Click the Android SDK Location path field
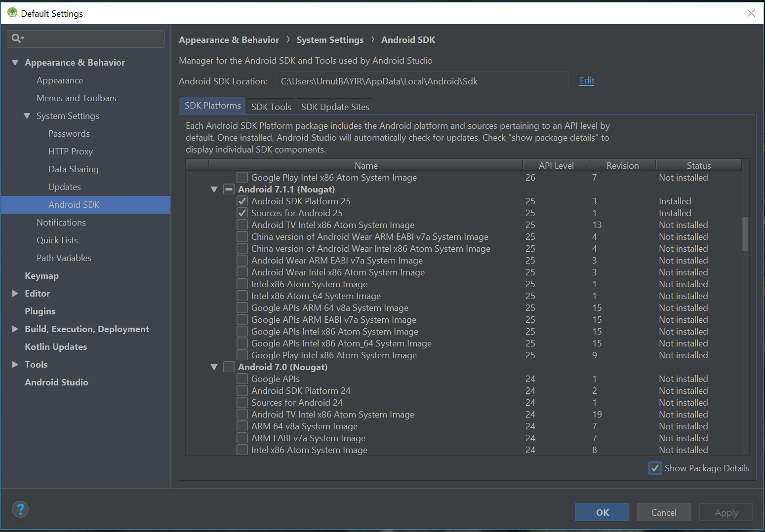Viewport: 765px width, 532px height. pyautogui.click(x=422, y=81)
